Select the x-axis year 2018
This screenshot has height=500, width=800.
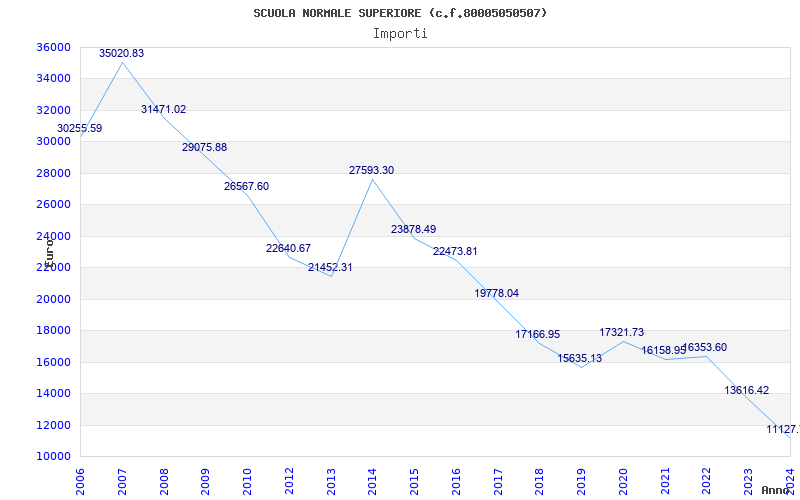click(x=539, y=482)
